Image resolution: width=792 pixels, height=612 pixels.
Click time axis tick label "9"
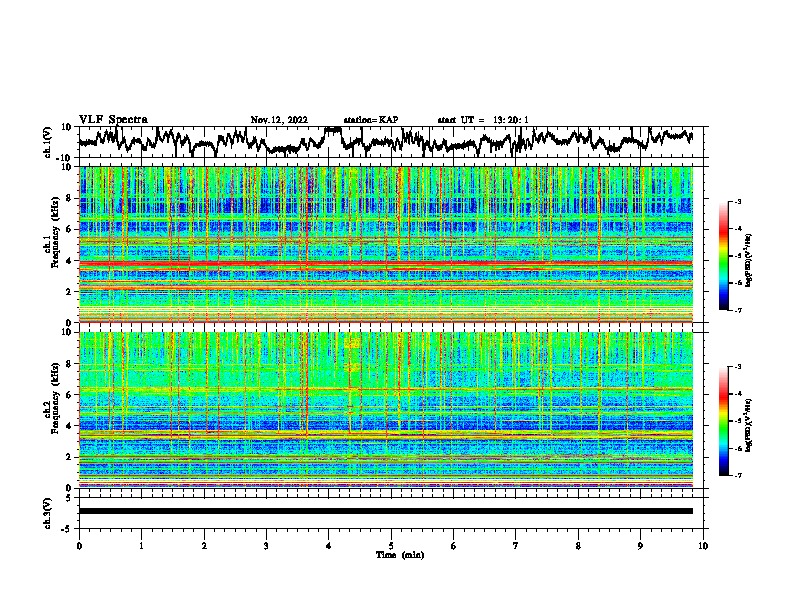point(640,546)
